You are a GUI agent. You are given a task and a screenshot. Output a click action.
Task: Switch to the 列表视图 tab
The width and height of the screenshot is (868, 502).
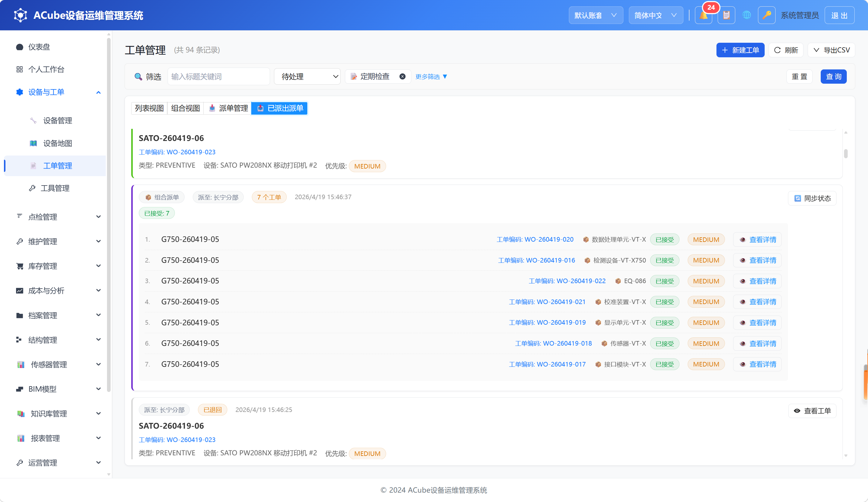pos(149,108)
